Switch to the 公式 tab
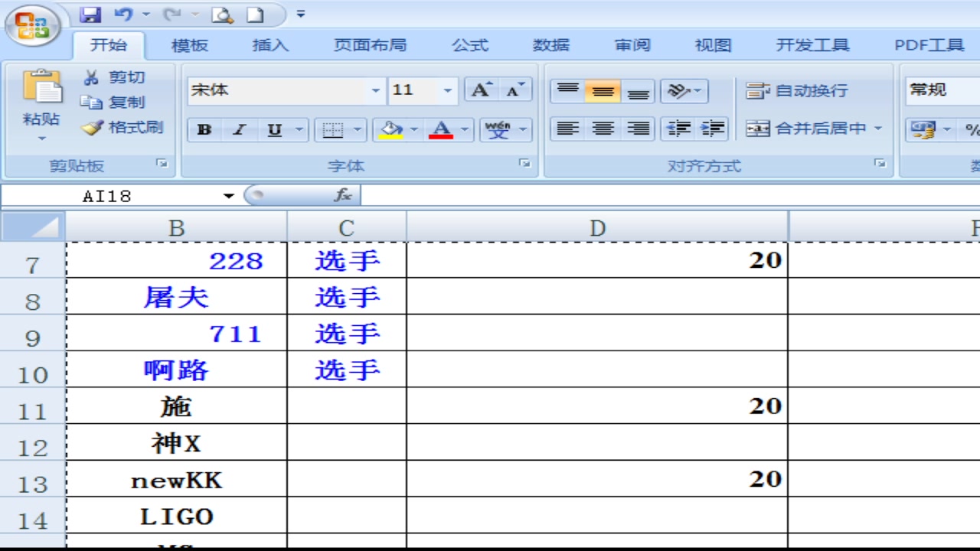 coord(470,45)
